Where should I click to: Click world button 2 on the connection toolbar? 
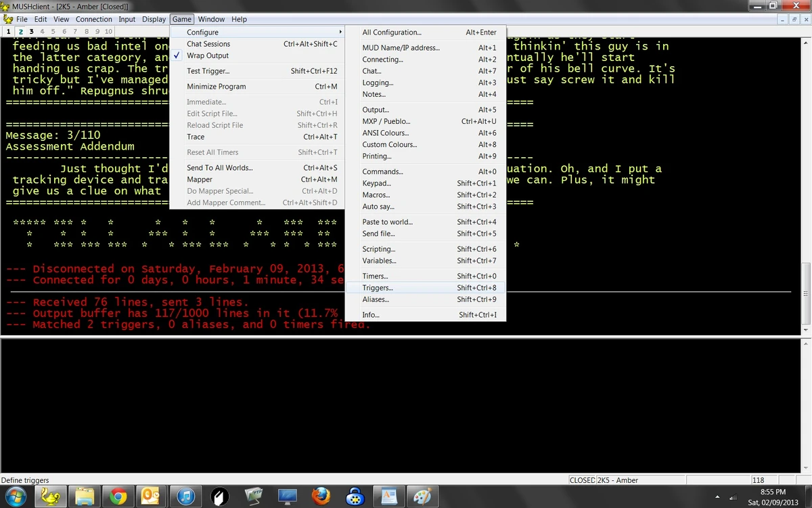pos(20,31)
